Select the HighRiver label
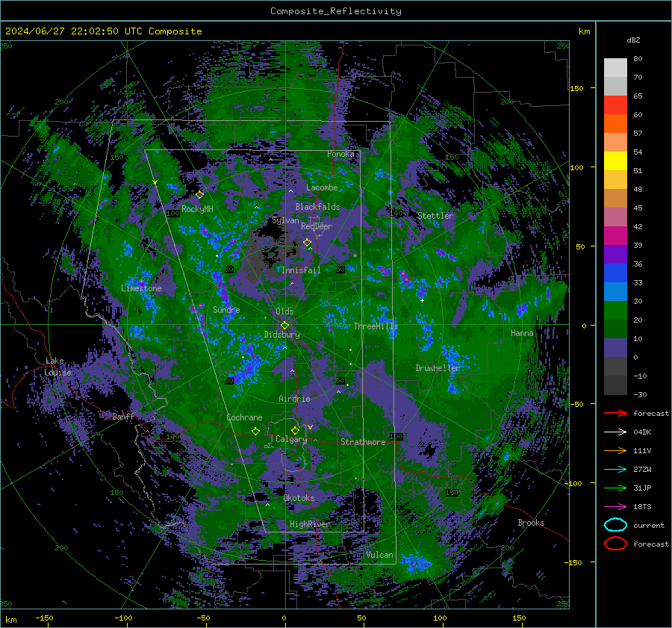This screenshot has width=672, height=628. [310, 524]
